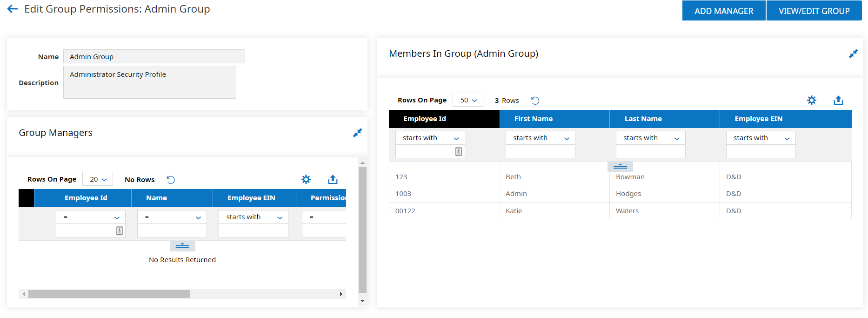Collapse the Members In Group panel

(x=853, y=54)
